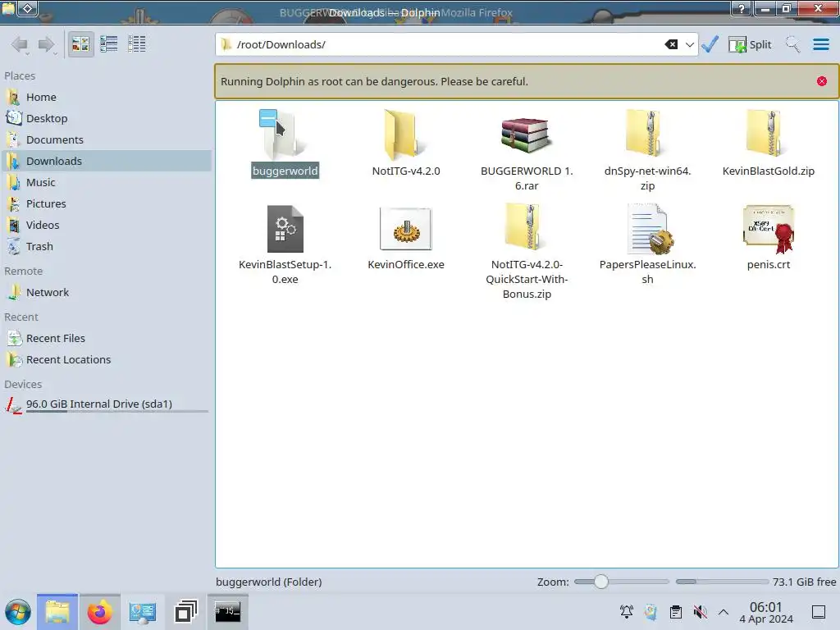Open system settings taskbar icon
Viewport: 840px width, 630px height.
coord(142,612)
